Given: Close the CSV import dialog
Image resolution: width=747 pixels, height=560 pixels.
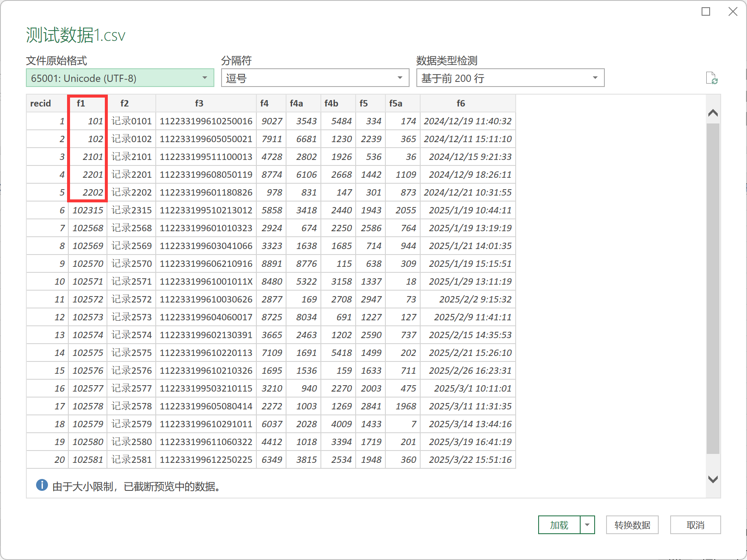Looking at the screenshot, I should [733, 12].
